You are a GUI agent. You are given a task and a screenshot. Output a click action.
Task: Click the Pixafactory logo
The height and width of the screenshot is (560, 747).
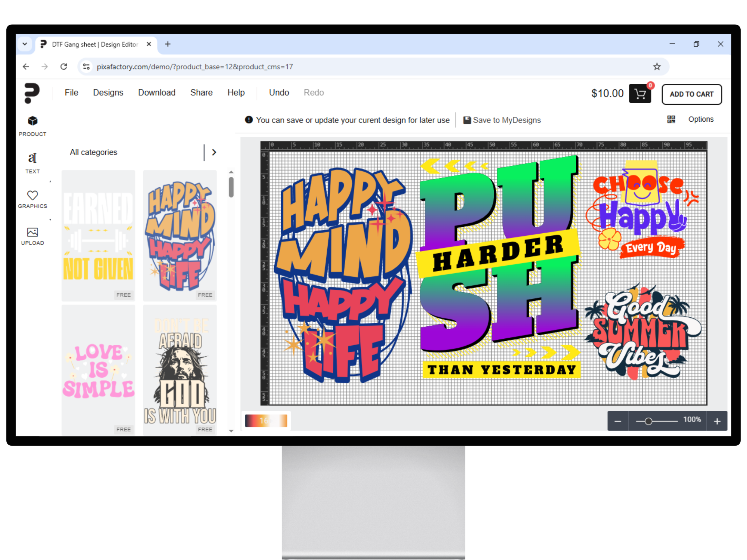pos(32,93)
